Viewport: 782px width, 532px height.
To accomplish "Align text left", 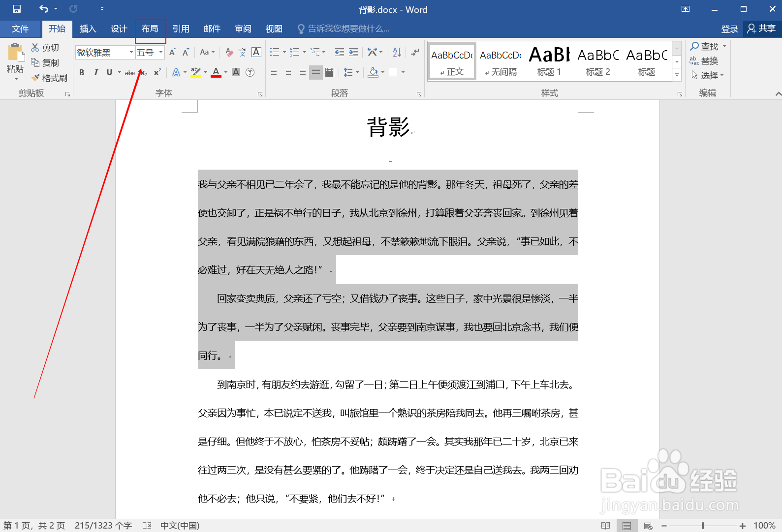I will [275, 72].
